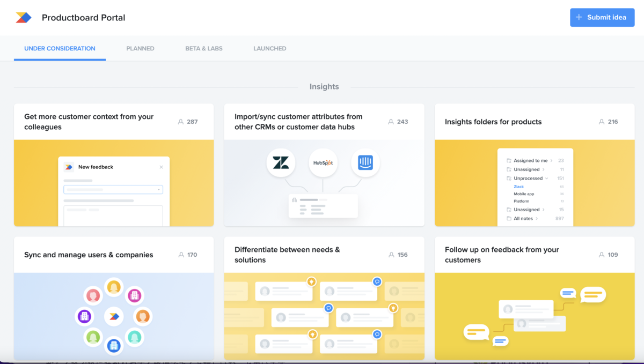Open 'Insights folders for products' card title

493,122
